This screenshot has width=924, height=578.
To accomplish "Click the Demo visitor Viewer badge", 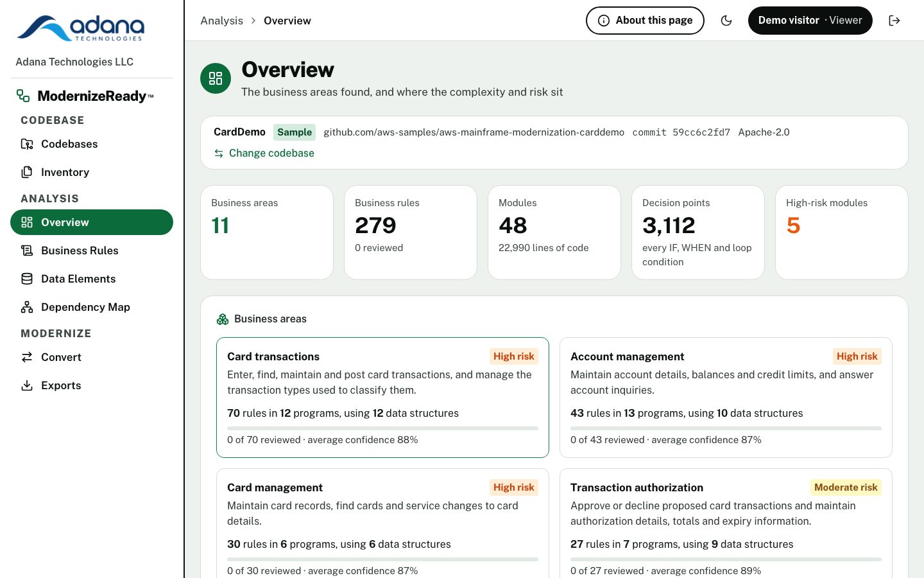I will tap(810, 21).
